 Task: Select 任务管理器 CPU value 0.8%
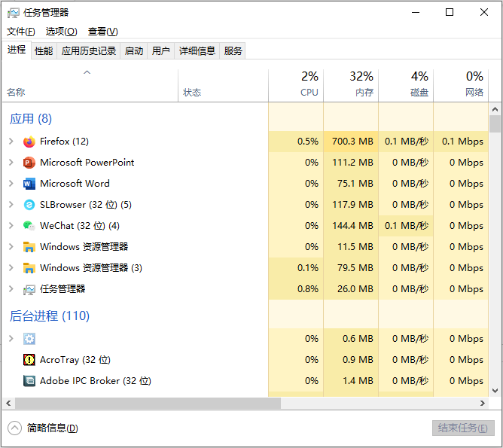click(x=308, y=289)
